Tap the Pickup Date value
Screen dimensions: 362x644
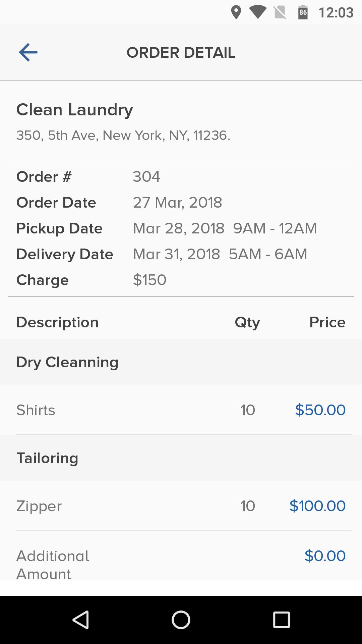coord(225,228)
